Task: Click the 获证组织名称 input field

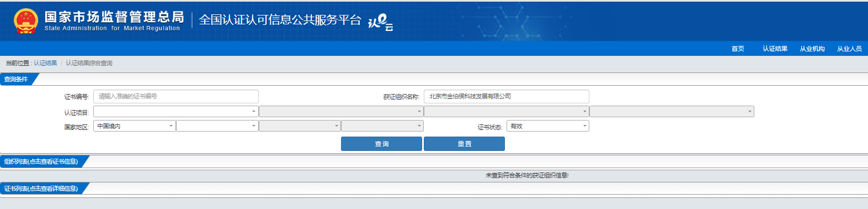Action: coord(507,96)
